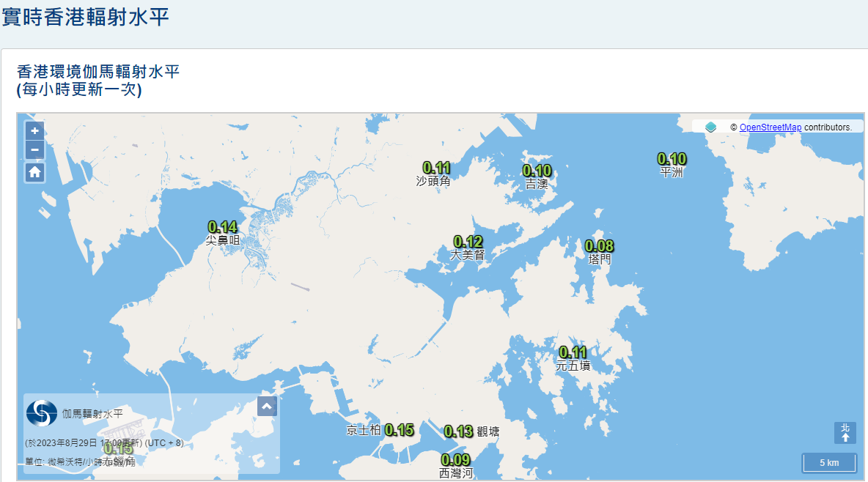Screen dimensions: 868x482
Task: Click the Observatory logo in the legend
Action: click(42, 414)
